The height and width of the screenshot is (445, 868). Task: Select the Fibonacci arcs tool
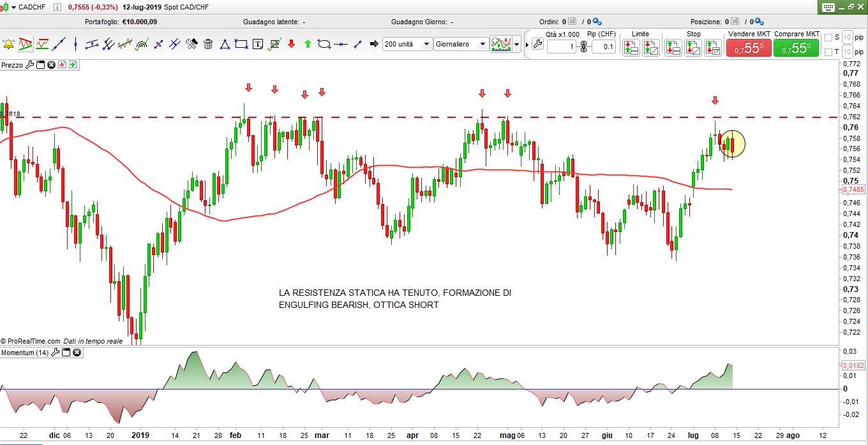click(x=141, y=45)
